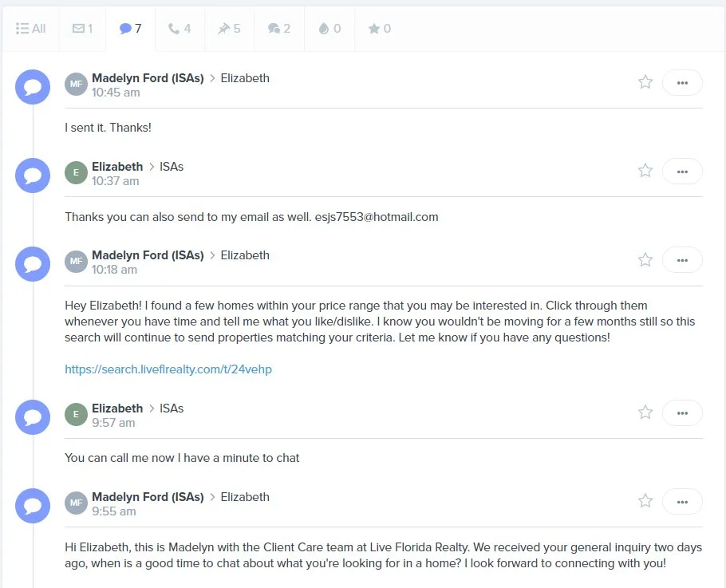
Task: Switch to the All activity tab
Action: 30,29
